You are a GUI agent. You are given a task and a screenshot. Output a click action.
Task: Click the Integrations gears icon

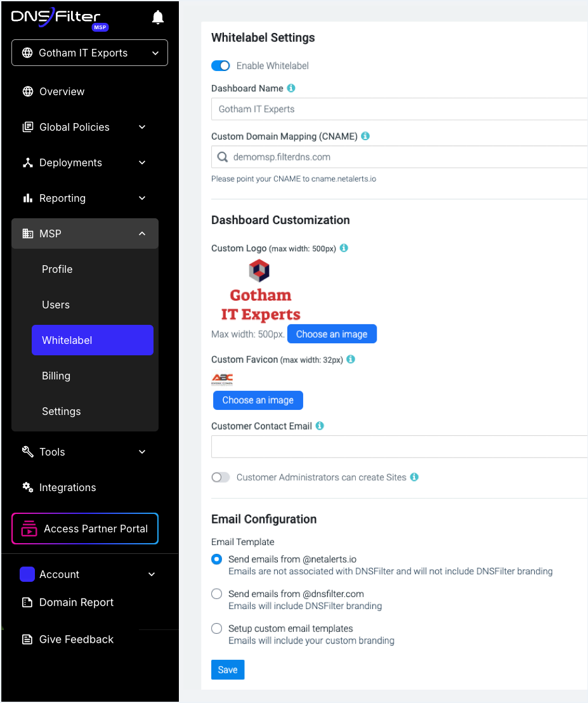click(28, 487)
